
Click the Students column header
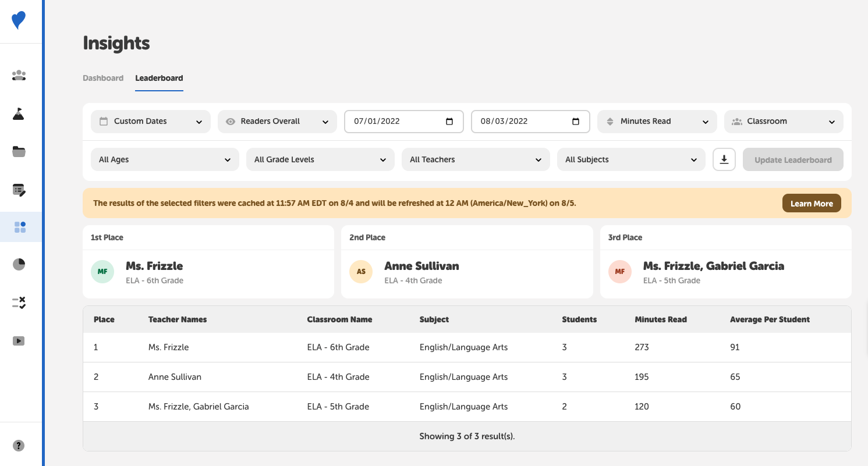(579, 319)
